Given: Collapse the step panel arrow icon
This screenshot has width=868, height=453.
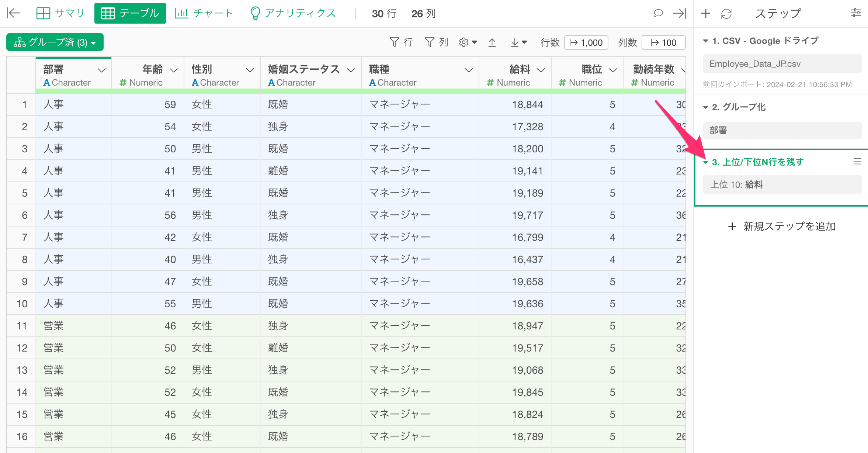Looking at the screenshot, I should (679, 13).
